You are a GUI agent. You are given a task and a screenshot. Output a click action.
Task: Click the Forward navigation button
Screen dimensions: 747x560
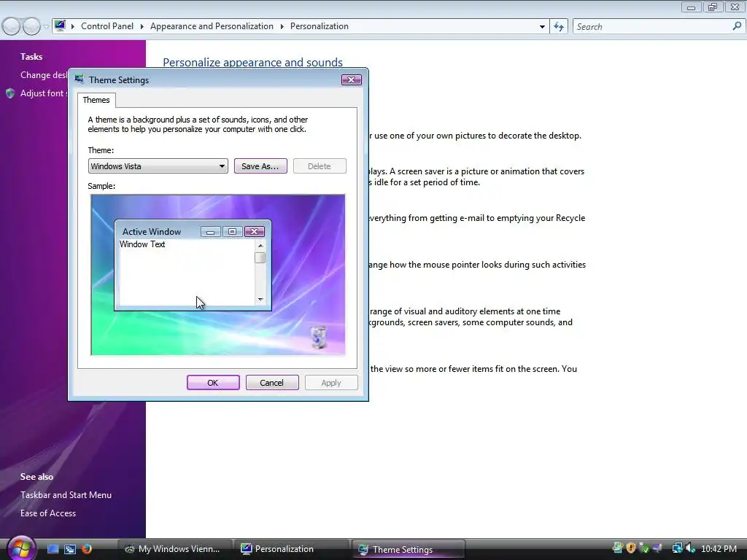click(31, 26)
